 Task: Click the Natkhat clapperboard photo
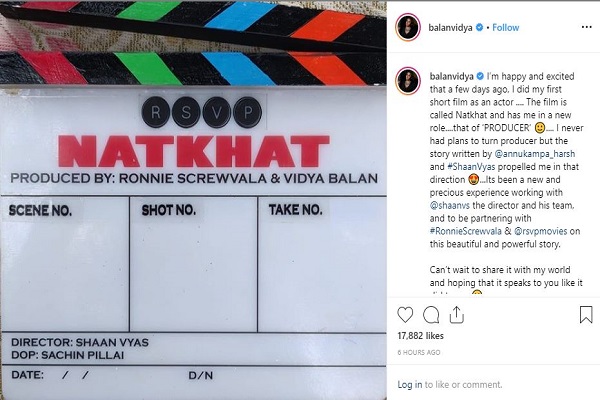tap(193, 200)
